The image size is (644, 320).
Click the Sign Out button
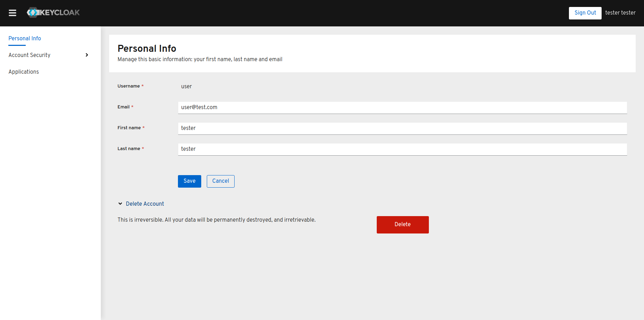(x=585, y=13)
